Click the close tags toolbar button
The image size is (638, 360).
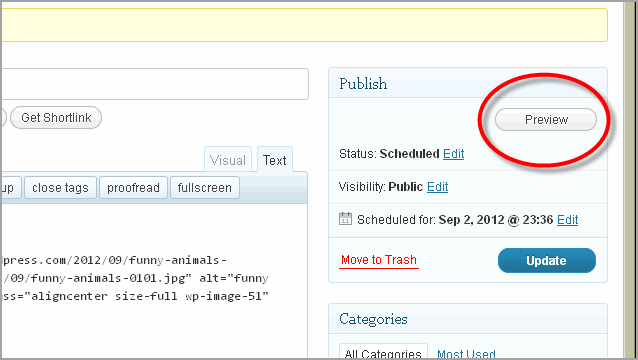60,188
